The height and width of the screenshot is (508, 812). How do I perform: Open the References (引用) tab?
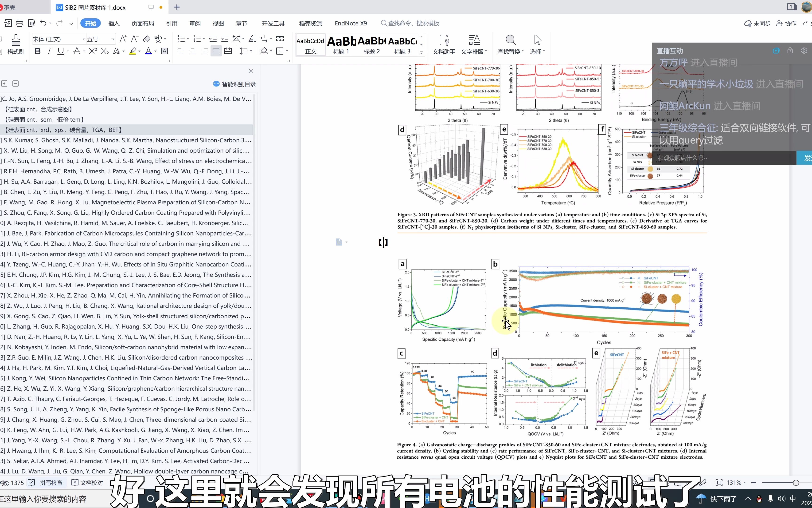(x=172, y=23)
